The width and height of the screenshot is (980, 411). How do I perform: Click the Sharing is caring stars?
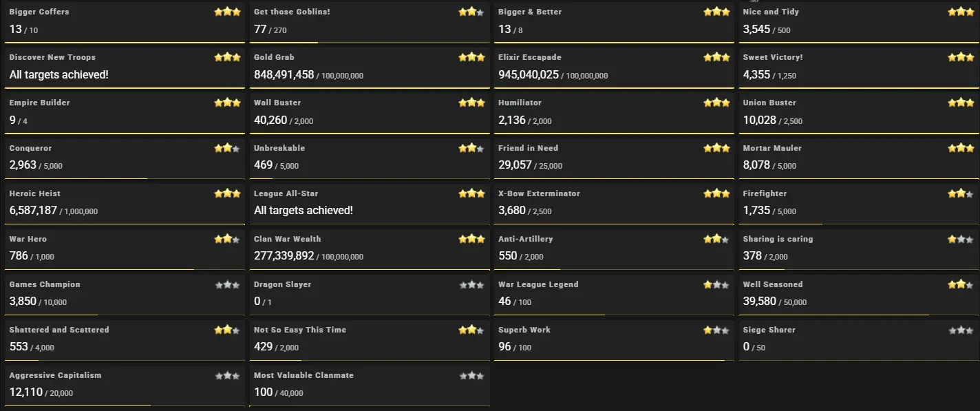coord(961,239)
